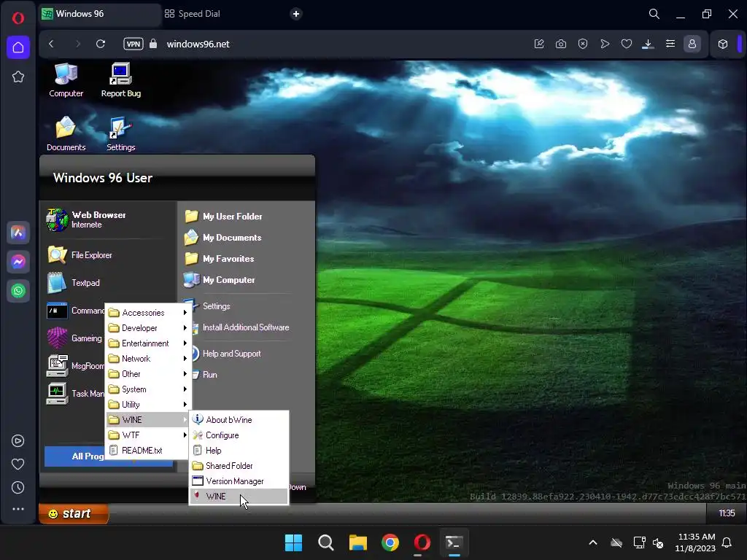
Task: Open File Explorer on host taskbar
Action: click(357, 542)
